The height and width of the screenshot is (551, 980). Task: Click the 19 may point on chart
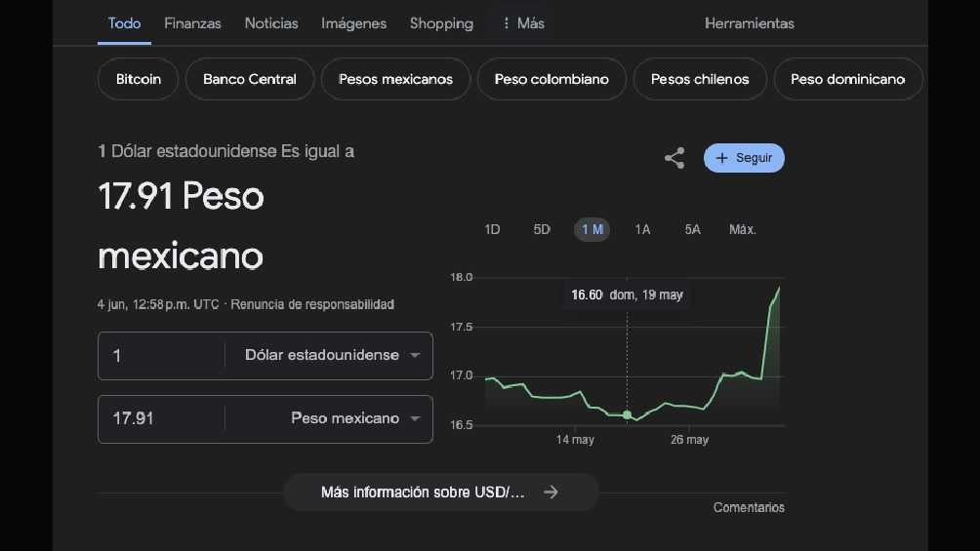[627, 414]
